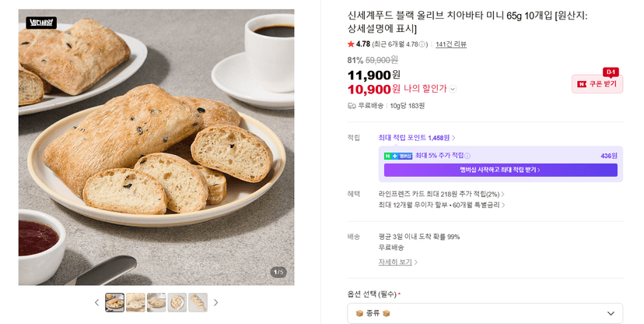The image size is (644, 324).
Task: Expand the 나의 할인가 price details
Action: pos(452,90)
